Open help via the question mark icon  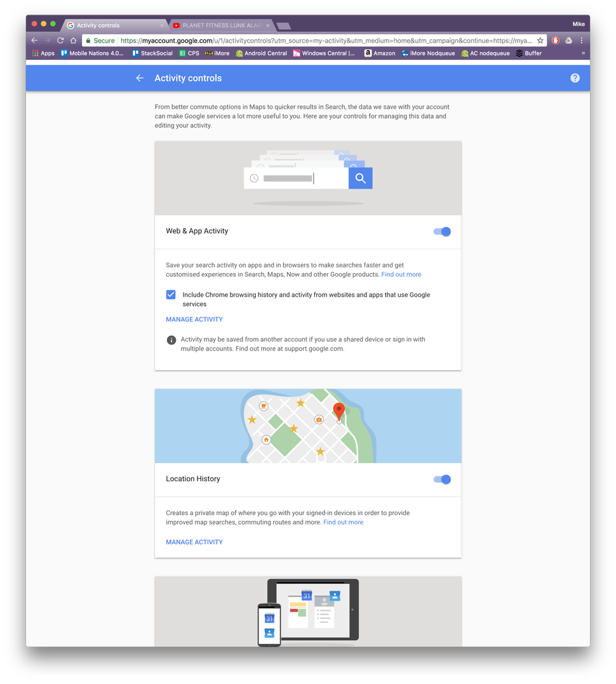click(575, 78)
